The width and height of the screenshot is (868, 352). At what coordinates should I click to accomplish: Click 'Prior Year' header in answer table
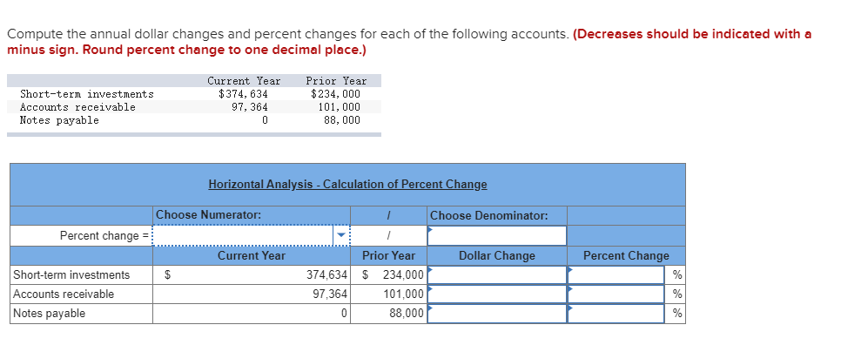pos(388,255)
